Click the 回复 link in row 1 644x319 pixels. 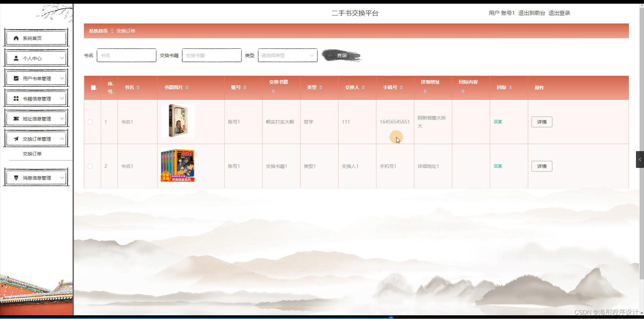(498, 122)
